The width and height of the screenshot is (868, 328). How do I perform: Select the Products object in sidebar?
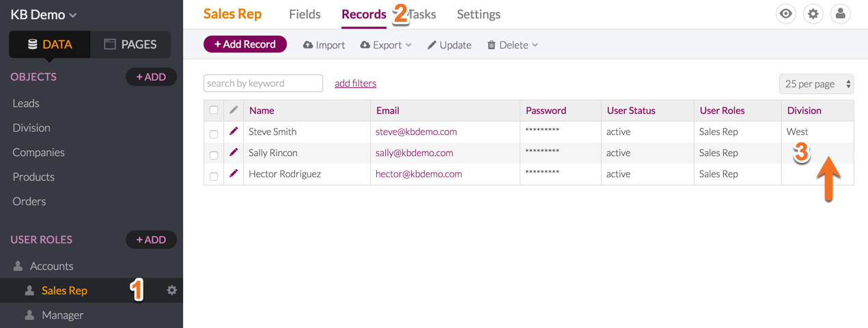click(33, 177)
